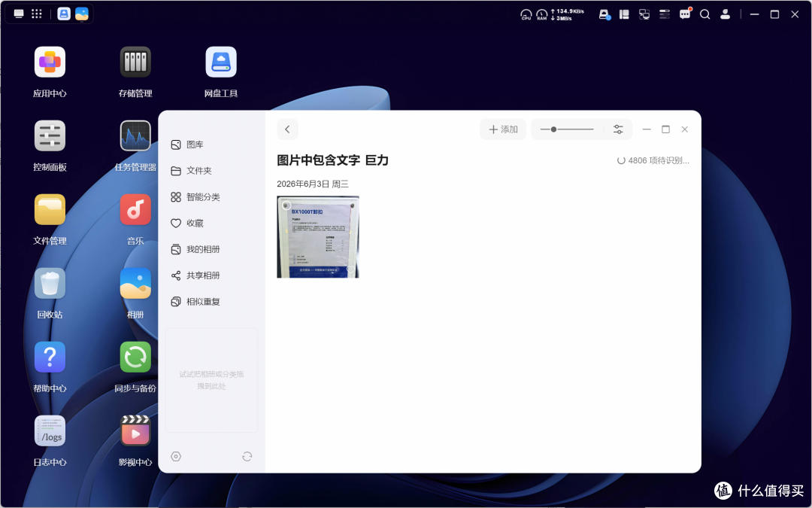Open album settings hexagon icon at sidebar bottom
Viewport: 812px width, 508px height.
pos(176,456)
